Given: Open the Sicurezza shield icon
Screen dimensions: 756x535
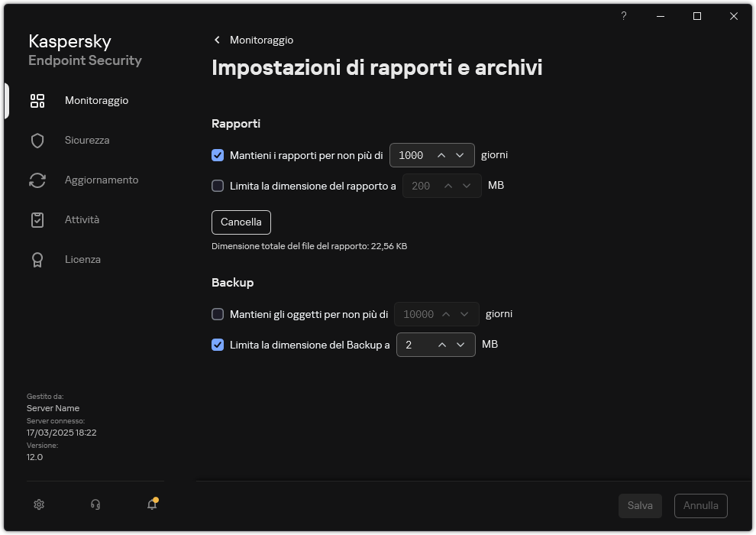Looking at the screenshot, I should pos(37,140).
